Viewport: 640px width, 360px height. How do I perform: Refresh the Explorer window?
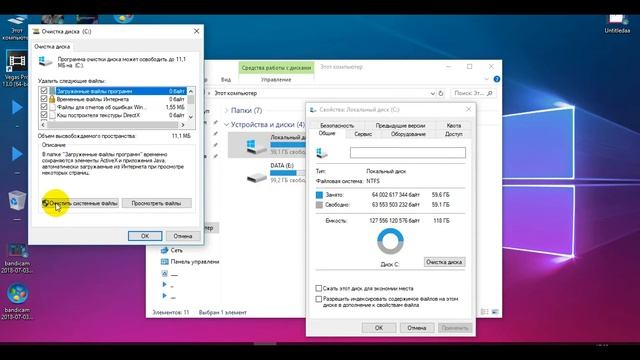point(441,93)
